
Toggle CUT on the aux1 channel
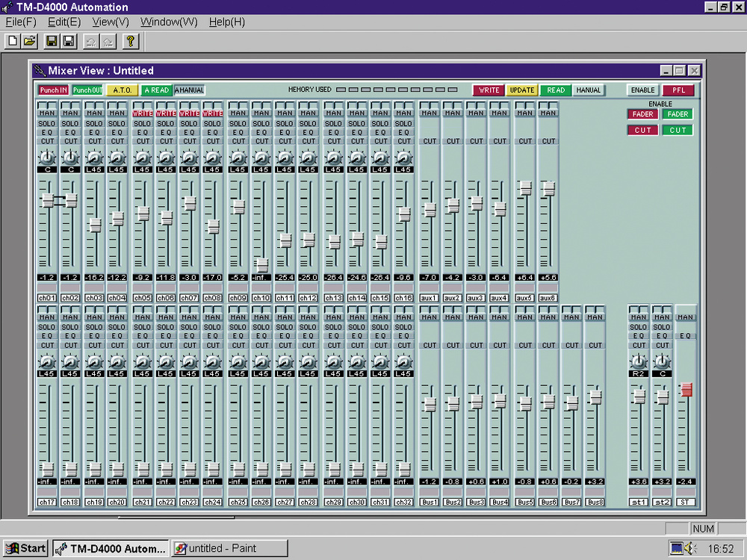(430, 141)
